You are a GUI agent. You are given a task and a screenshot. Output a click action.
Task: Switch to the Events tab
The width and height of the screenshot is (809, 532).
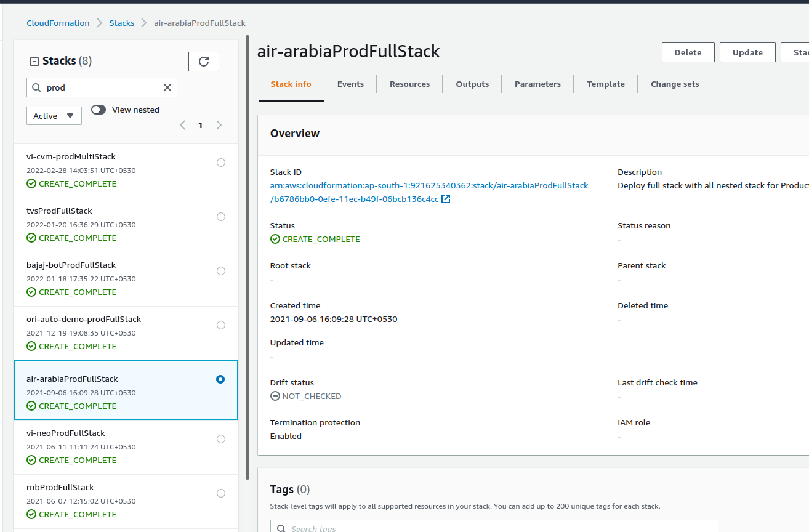point(350,84)
